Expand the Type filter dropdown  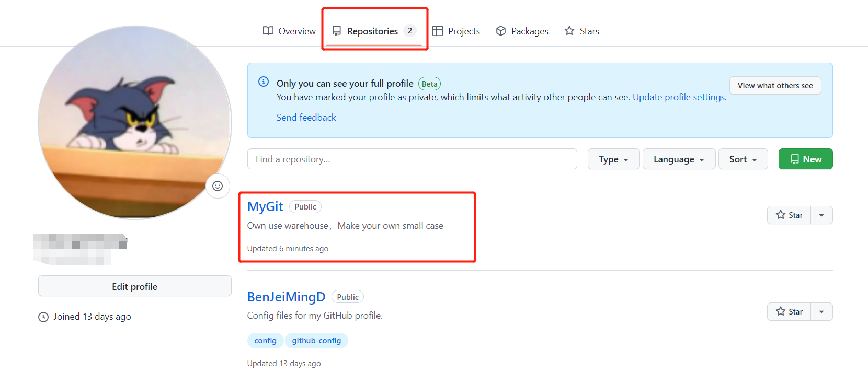(x=613, y=159)
